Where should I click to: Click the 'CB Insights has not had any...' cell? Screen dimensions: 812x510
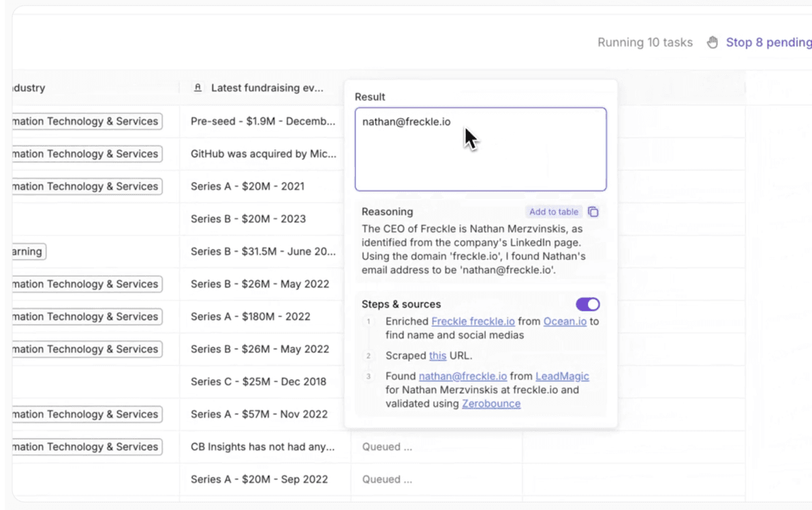pyautogui.click(x=264, y=447)
